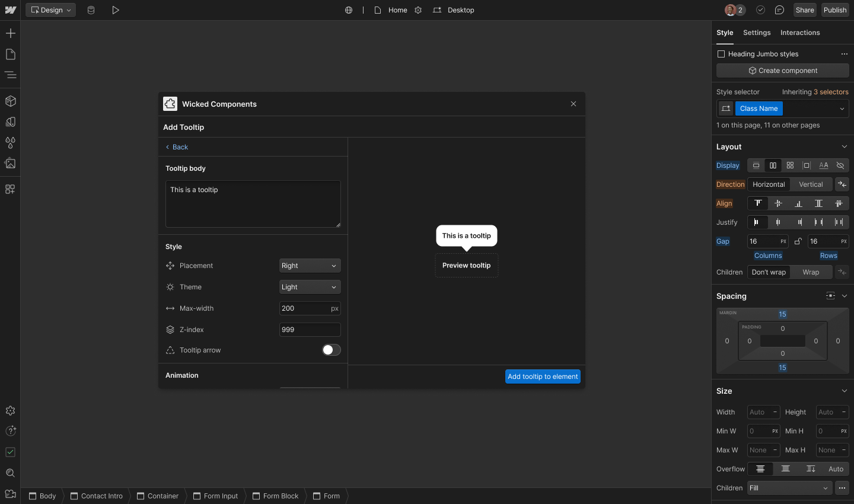This screenshot has width=854, height=504.
Task: Open the Navigator panel icon
Action: (x=10, y=75)
